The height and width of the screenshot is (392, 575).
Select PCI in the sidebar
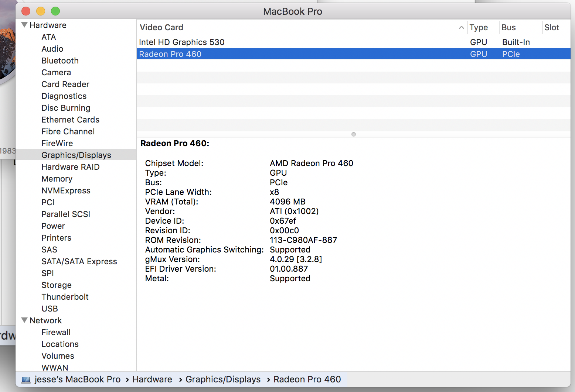pos(48,202)
